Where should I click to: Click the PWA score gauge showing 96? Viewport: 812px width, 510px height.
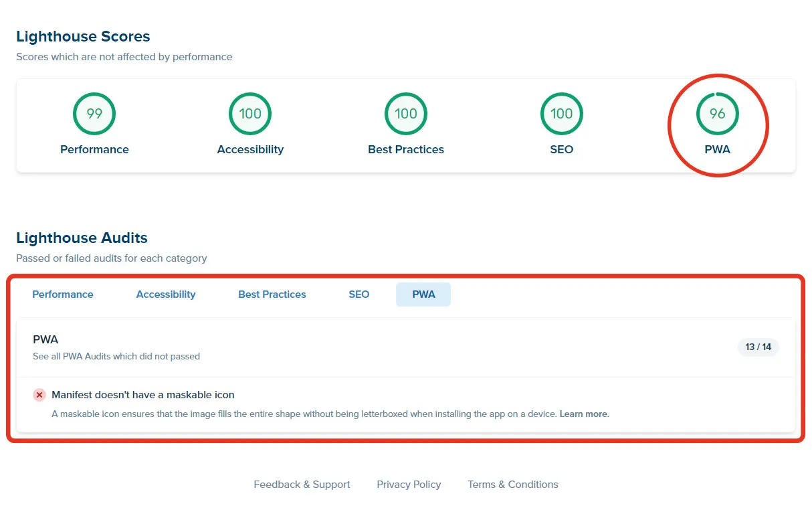tap(718, 114)
